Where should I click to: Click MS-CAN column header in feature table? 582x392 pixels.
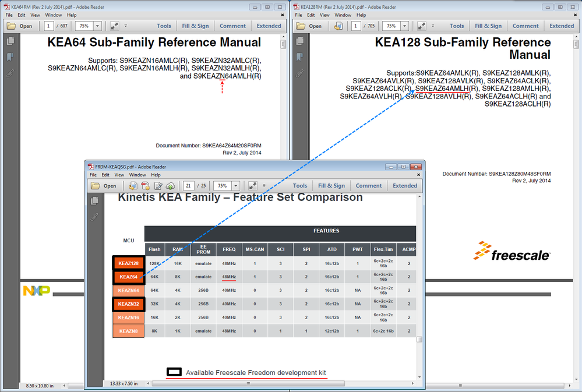[x=255, y=249]
